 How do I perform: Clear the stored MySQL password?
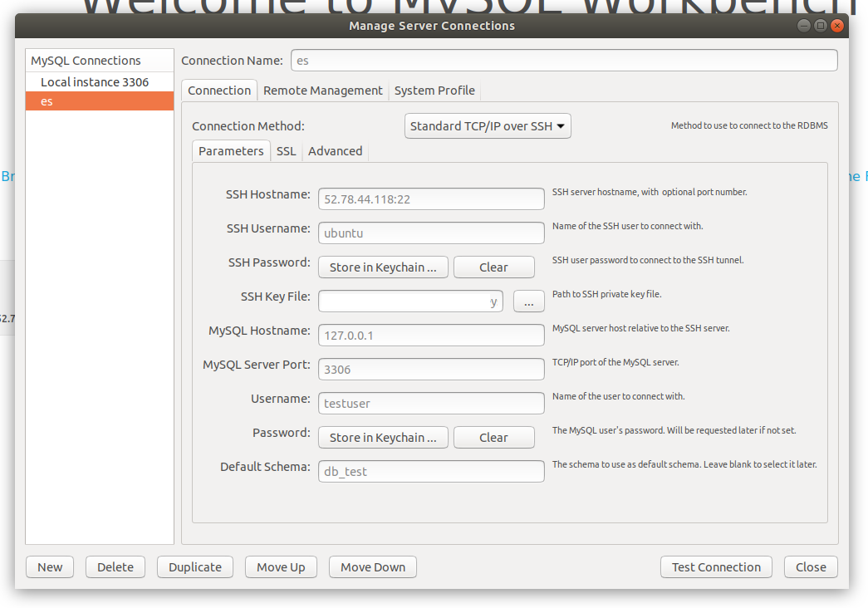(493, 438)
